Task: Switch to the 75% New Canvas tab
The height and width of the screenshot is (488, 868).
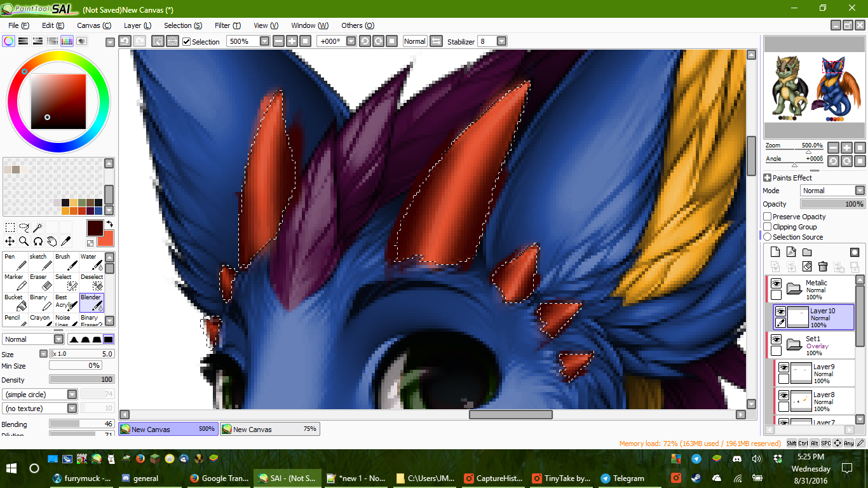Action: [x=270, y=430]
